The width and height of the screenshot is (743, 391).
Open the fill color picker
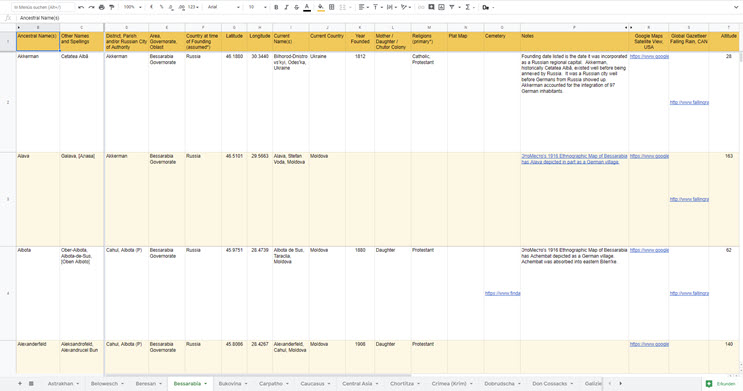tap(321, 7)
